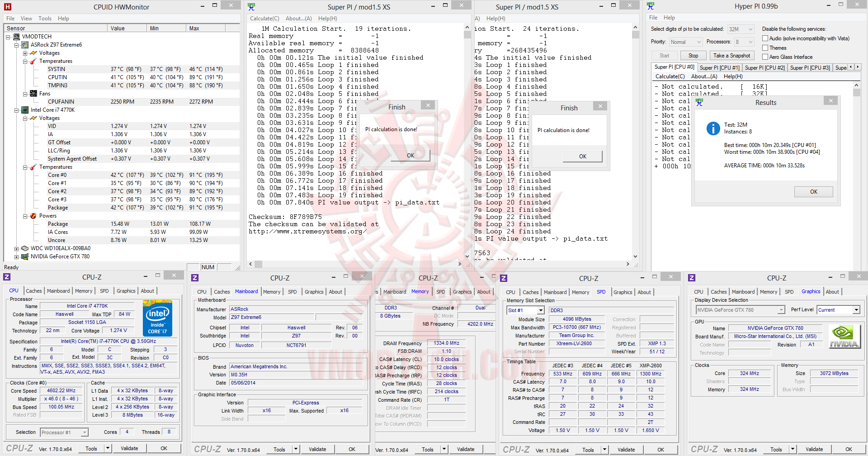Click the title icon of the CPU-Z Motherboard window
This screenshot has height=456, width=868.
pos(195,278)
